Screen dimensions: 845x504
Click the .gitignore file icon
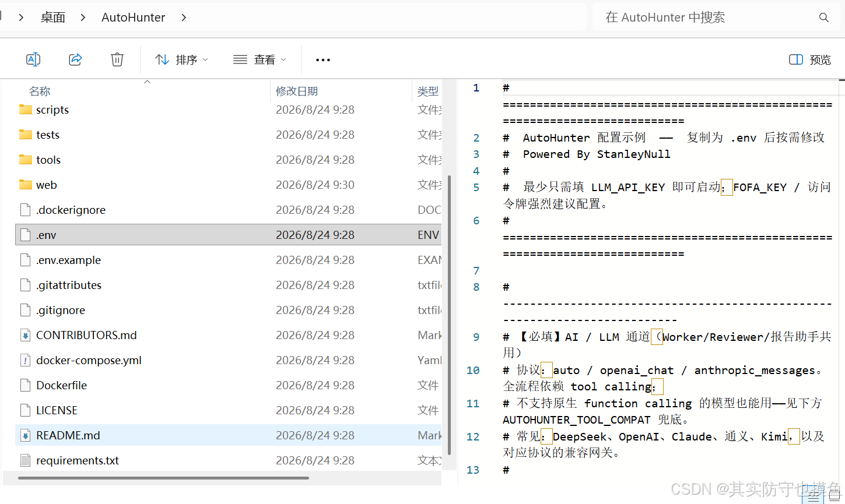[x=26, y=310]
